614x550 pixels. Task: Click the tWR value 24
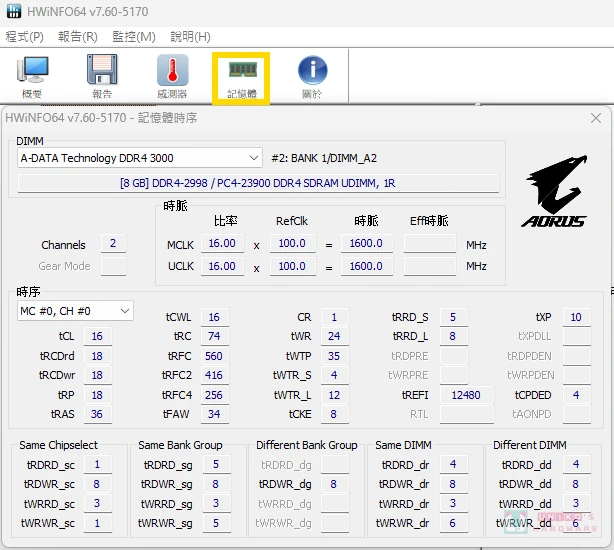[x=334, y=336]
